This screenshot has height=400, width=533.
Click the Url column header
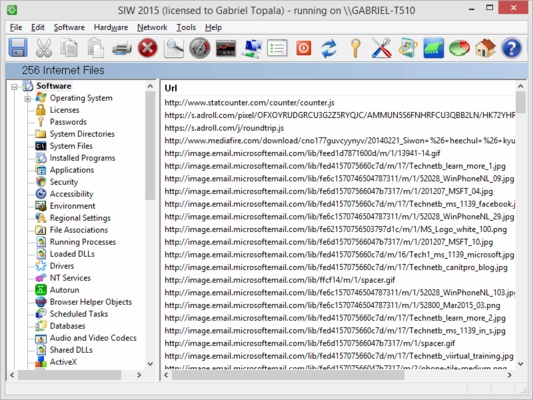[x=171, y=88]
